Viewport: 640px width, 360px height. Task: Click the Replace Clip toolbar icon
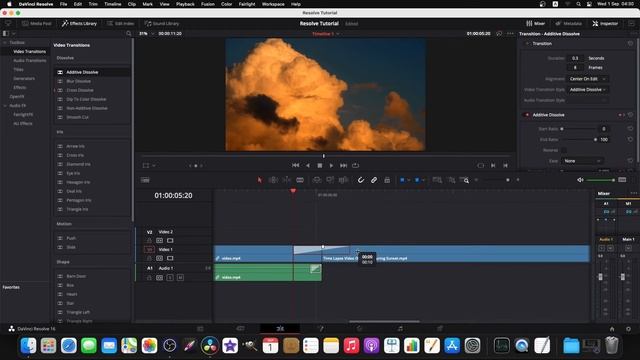pos(343,180)
